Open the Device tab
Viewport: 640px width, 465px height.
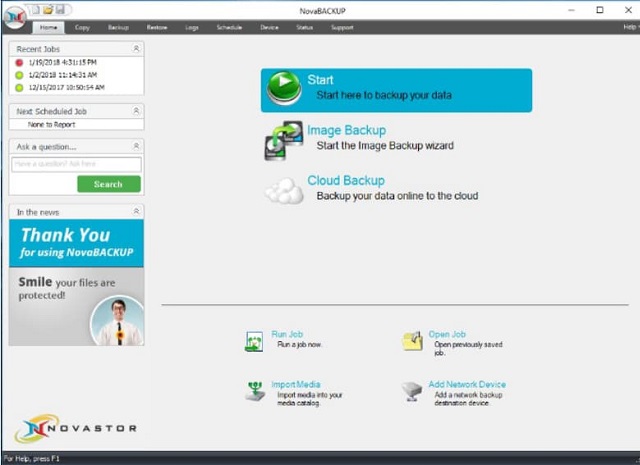pyautogui.click(x=269, y=27)
